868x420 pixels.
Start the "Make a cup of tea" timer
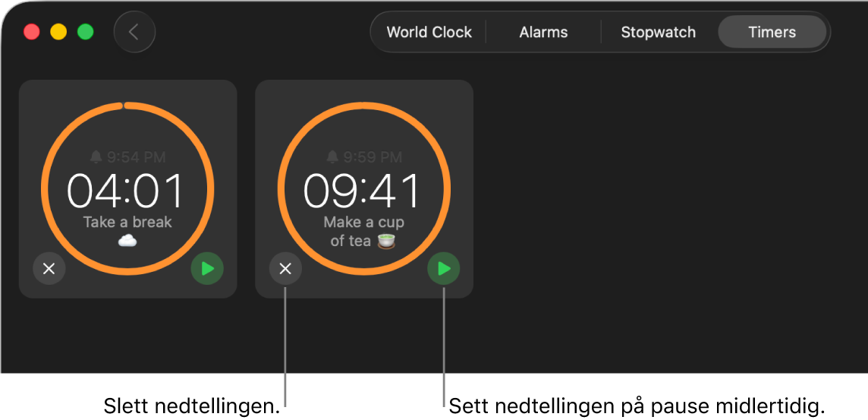pos(443,269)
